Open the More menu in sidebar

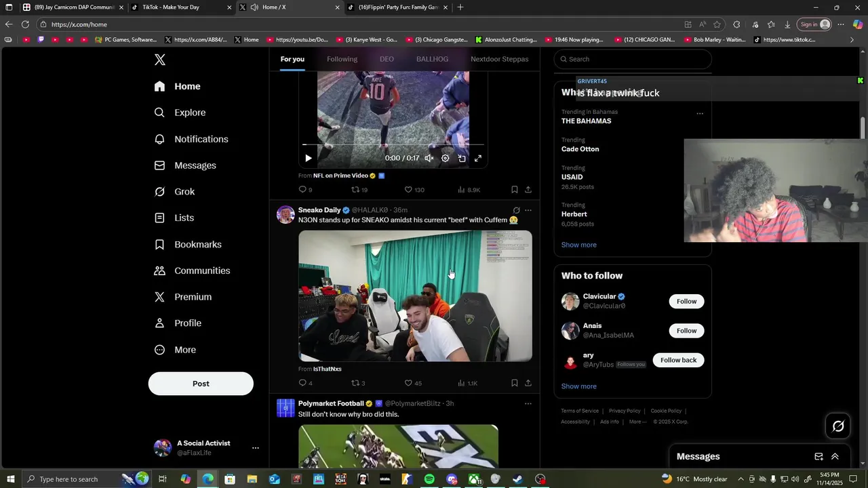click(x=175, y=350)
